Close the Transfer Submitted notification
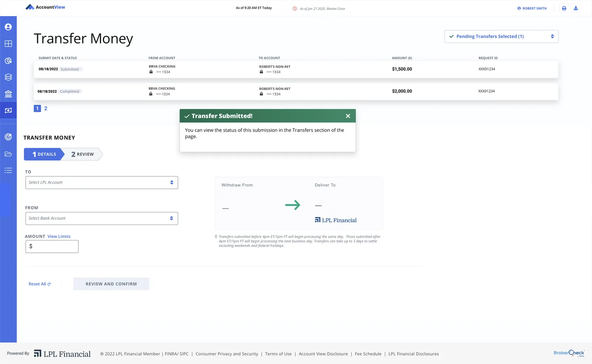The height and width of the screenshot is (364, 592). [348, 116]
